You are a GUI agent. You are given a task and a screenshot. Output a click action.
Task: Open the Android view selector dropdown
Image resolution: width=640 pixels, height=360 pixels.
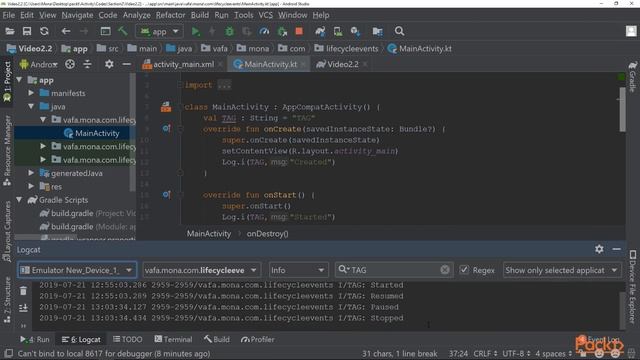point(38,64)
